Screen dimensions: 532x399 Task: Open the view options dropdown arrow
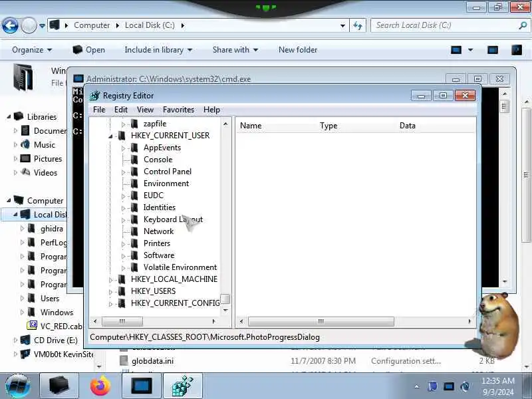471,50
